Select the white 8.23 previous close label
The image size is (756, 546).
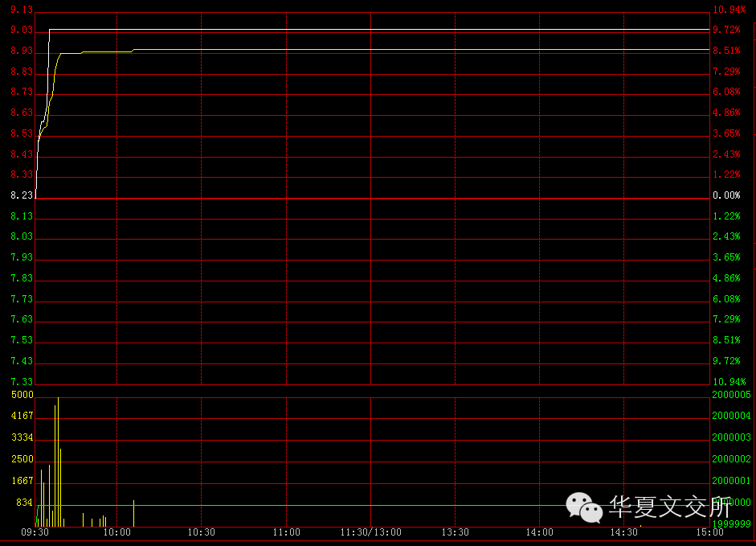[x=22, y=195]
